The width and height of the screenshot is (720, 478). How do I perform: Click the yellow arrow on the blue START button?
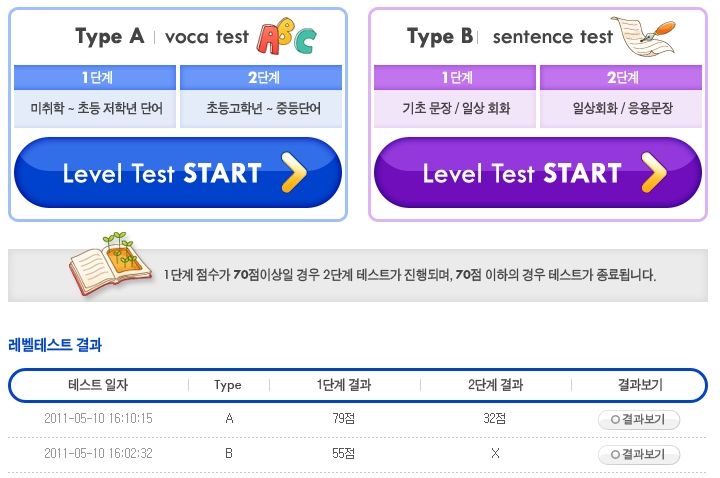[294, 172]
